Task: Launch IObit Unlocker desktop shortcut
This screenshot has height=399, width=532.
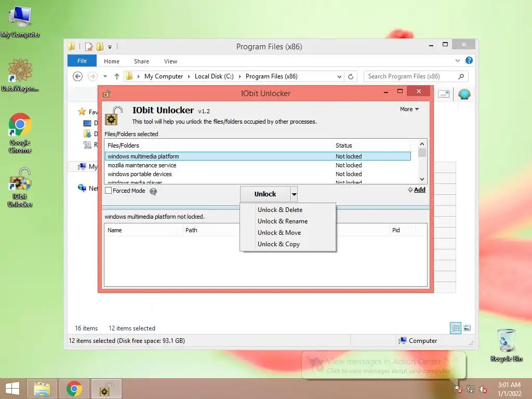Action: [x=20, y=187]
